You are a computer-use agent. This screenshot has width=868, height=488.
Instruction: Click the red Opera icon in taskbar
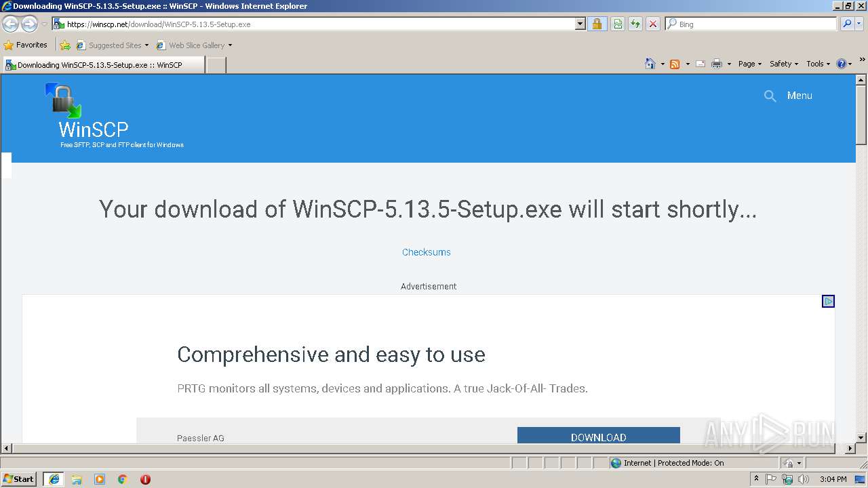[x=145, y=479]
